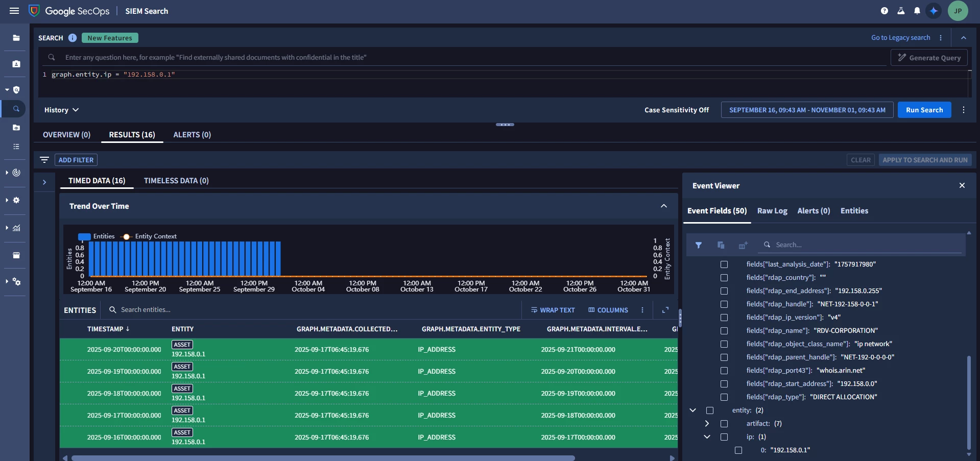Click the Run Search button
This screenshot has height=461, width=980.
[x=924, y=110]
